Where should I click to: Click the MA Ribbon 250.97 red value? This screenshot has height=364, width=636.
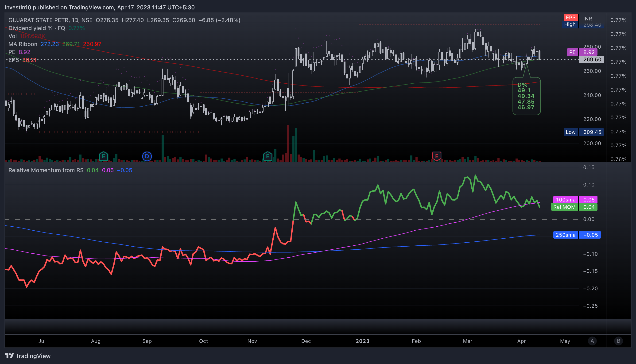tap(92, 44)
